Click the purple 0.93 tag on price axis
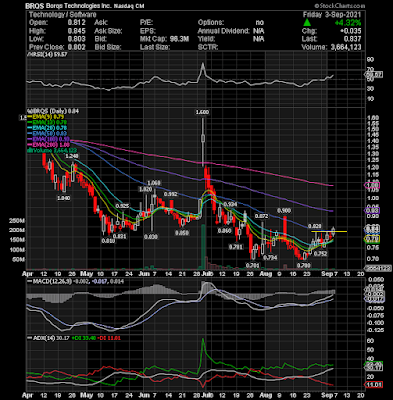The width and height of the screenshot is (393, 400). pos(373,211)
